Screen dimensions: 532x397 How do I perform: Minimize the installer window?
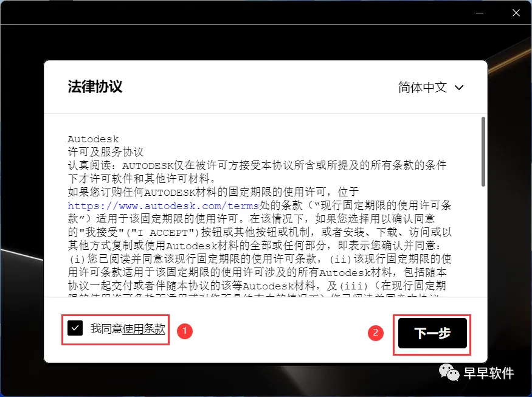(480, 13)
